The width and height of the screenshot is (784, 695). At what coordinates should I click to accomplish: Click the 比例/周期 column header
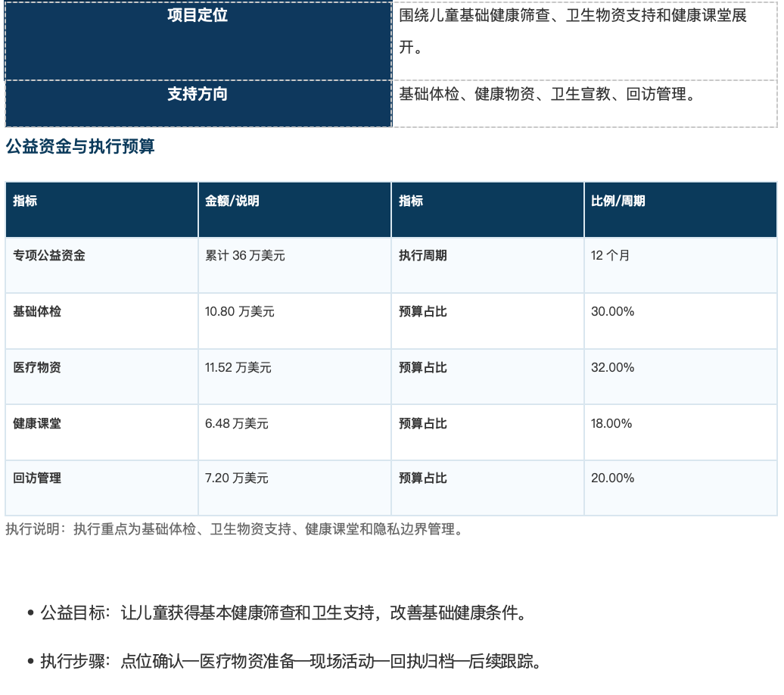tap(680, 210)
